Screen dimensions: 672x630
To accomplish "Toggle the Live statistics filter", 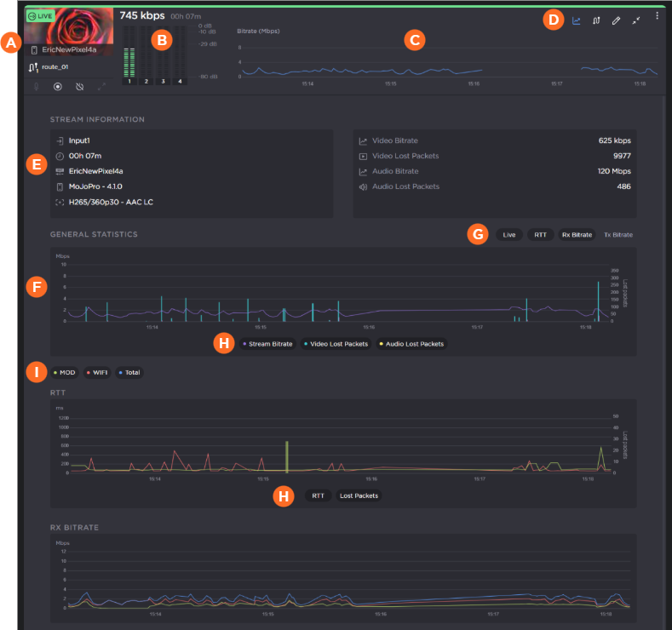I will tap(509, 234).
